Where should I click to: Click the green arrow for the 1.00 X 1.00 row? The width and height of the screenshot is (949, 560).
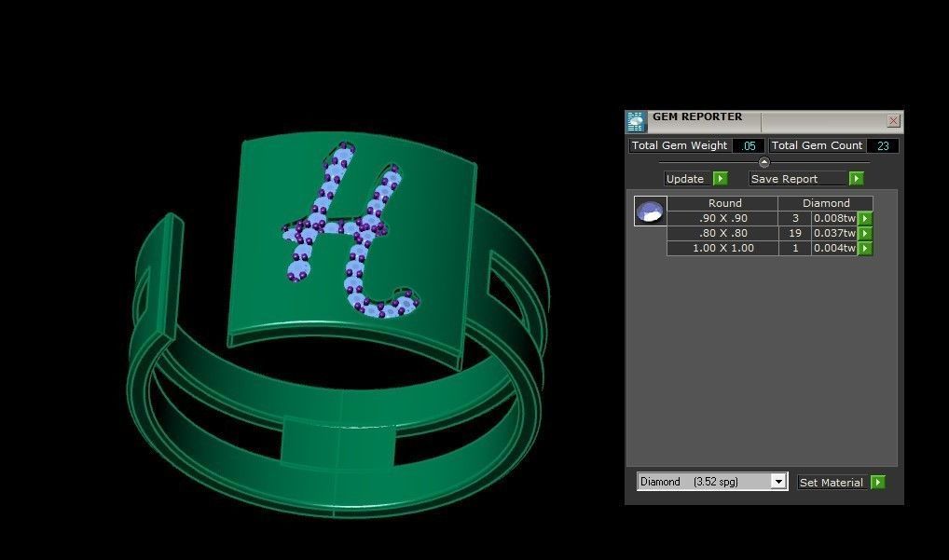[865, 248]
